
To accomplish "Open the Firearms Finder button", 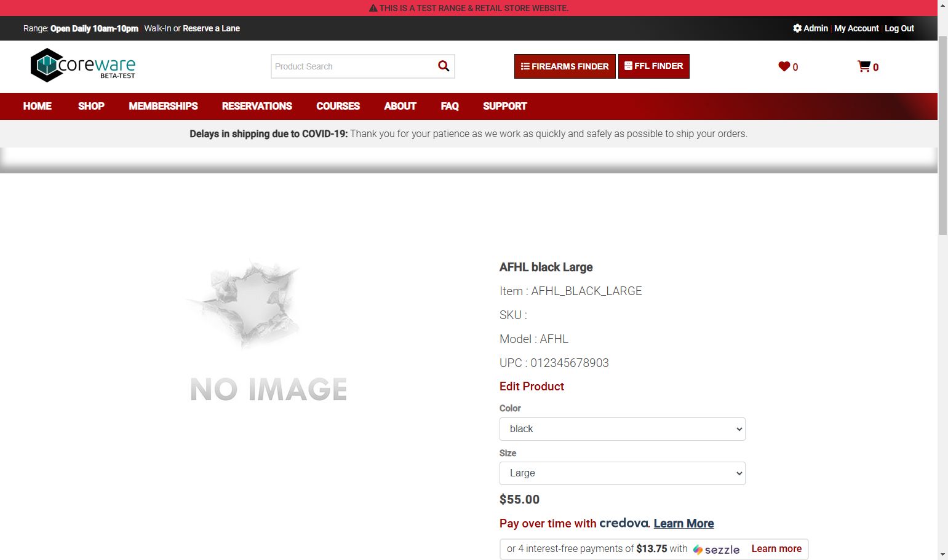I will click(x=565, y=66).
